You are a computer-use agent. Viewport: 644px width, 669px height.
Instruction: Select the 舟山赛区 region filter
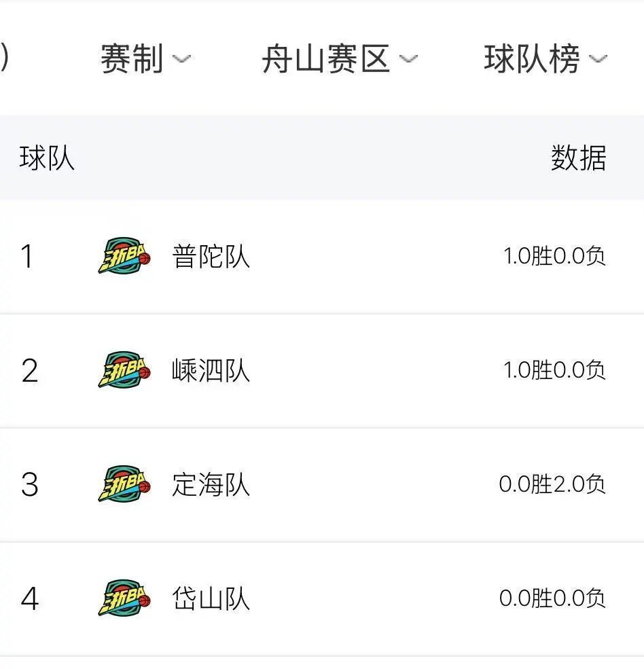326,58
